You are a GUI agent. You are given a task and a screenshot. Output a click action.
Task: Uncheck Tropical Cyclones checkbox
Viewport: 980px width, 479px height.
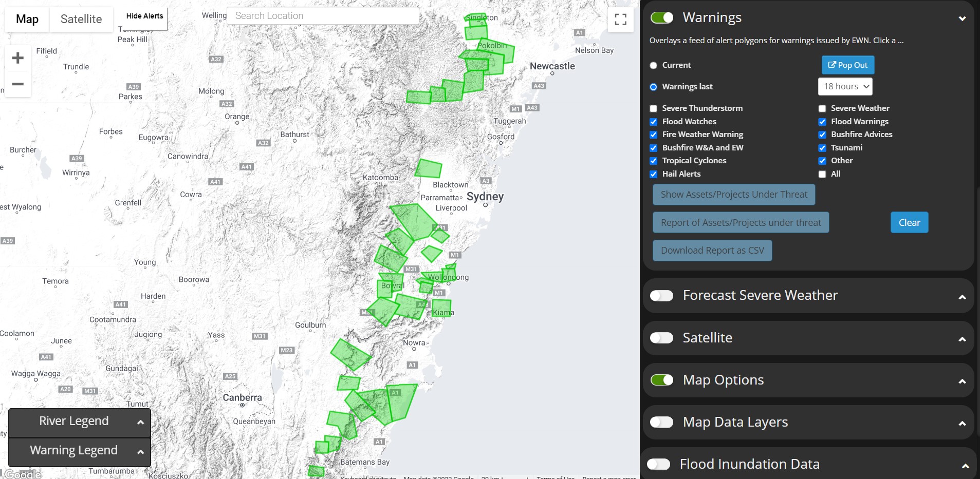pos(653,161)
